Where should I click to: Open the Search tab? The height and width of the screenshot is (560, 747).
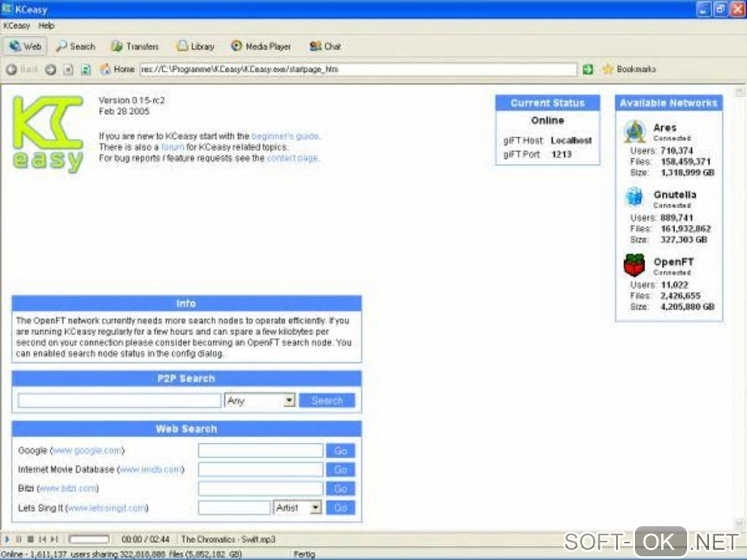pyautogui.click(x=75, y=47)
